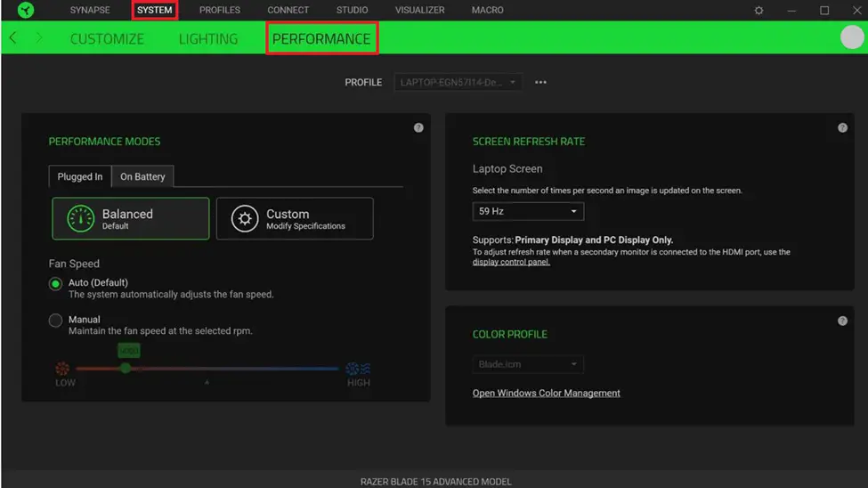The image size is (868, 488).
Task: Switch to Plugged In tab
Action: (80, 176)
